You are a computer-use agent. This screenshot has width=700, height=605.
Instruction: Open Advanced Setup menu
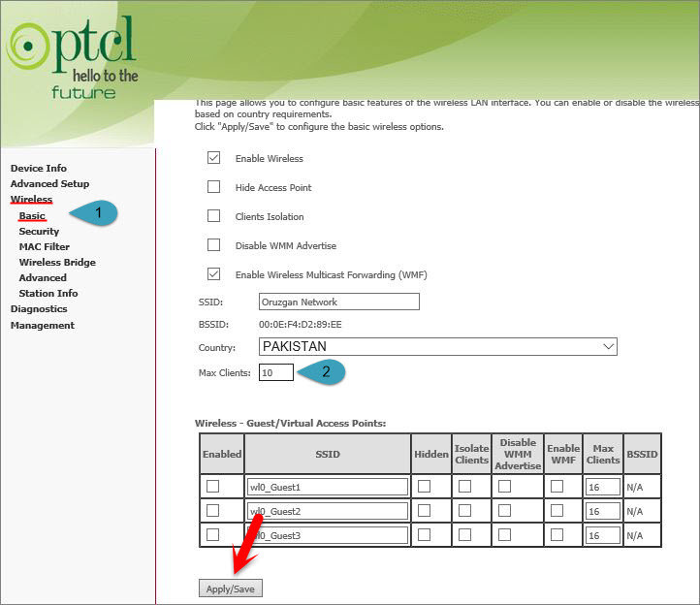(50, 183)
